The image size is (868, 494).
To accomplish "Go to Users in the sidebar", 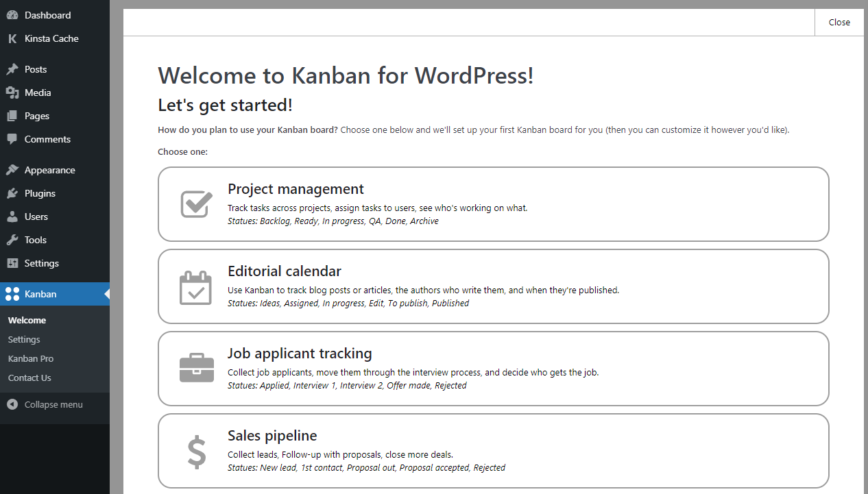I will pos(55,217).
